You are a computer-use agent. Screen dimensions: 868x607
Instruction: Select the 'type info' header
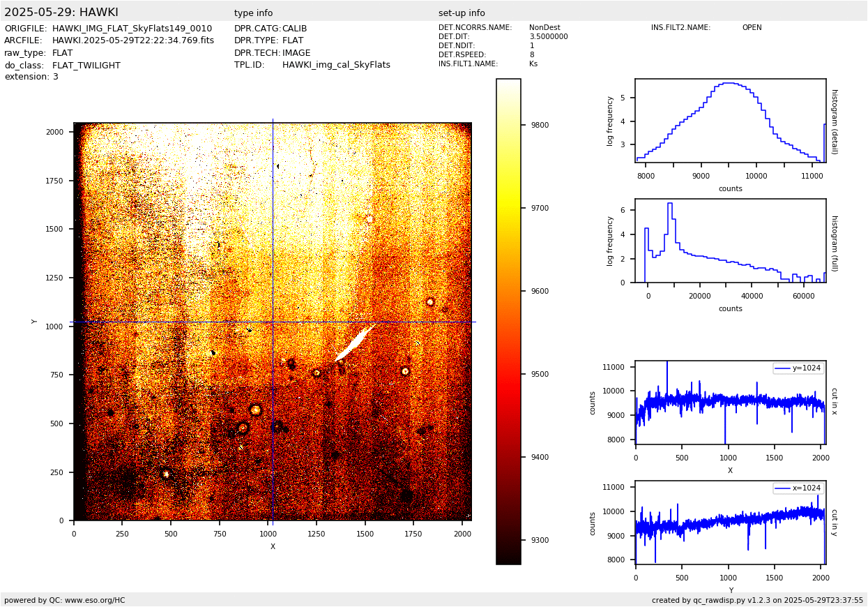tap(253, 13)
